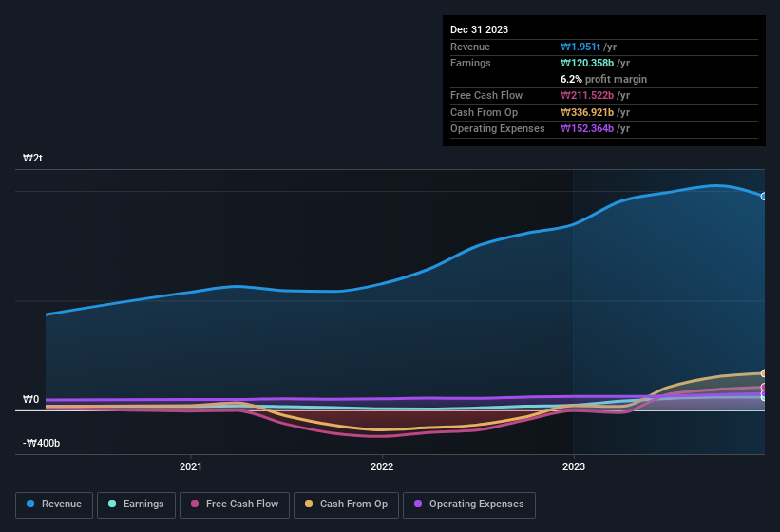Click the Revenue endpoint marker on chart
This screenshot has height=532, width=780.
pyautogui.click(x=764, y=197)
